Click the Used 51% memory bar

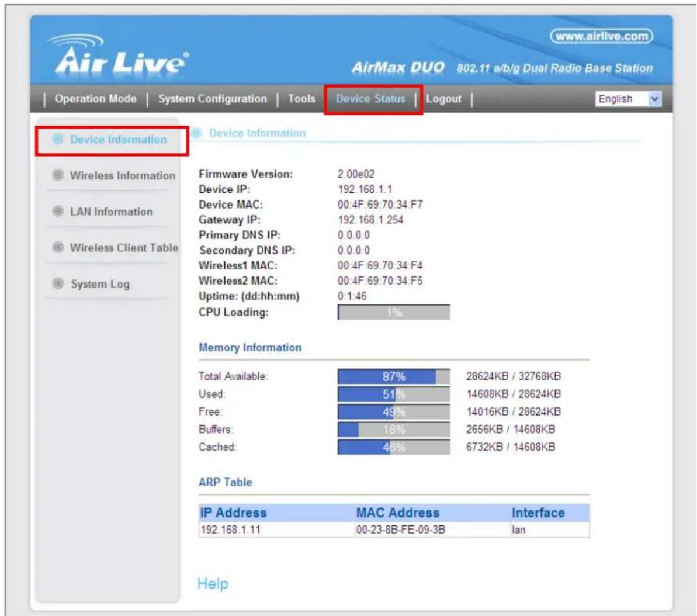(394, 394)
